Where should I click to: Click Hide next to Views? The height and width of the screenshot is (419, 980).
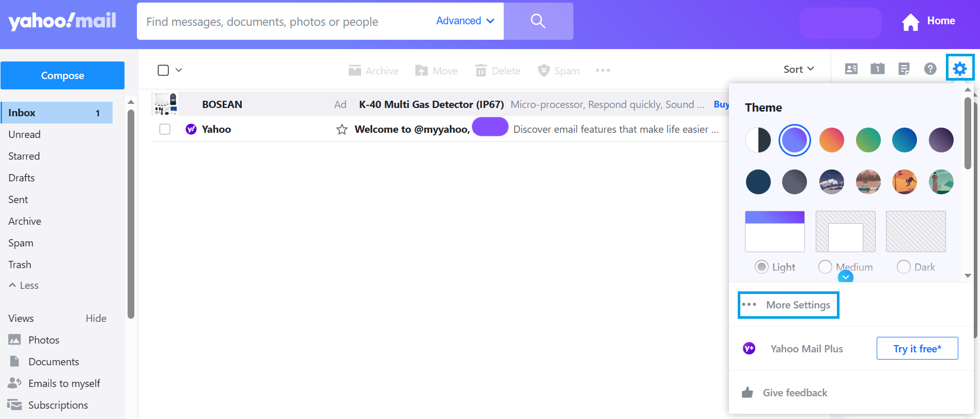point(96,318)
